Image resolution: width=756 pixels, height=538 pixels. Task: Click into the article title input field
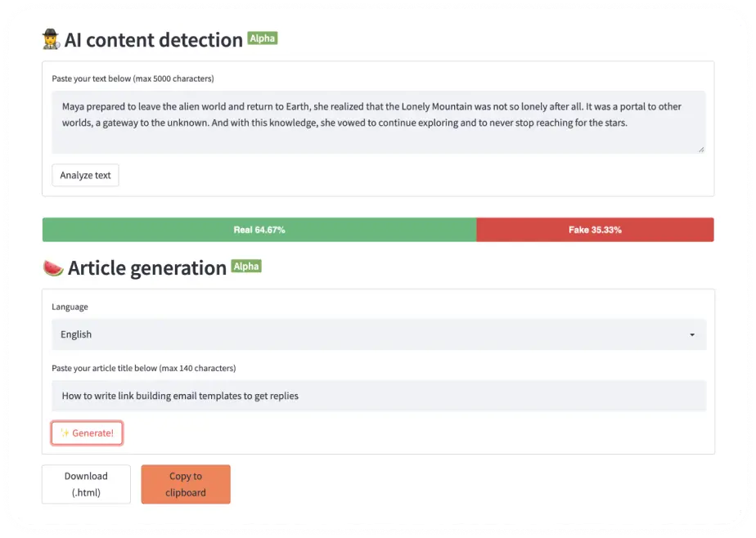378,396
